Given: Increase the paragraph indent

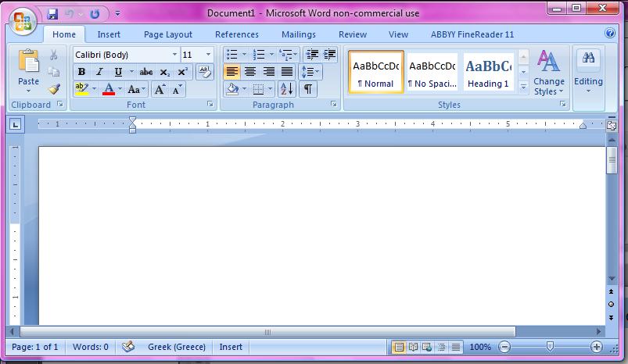Looking at the screenshot, I should pos(329,55).
